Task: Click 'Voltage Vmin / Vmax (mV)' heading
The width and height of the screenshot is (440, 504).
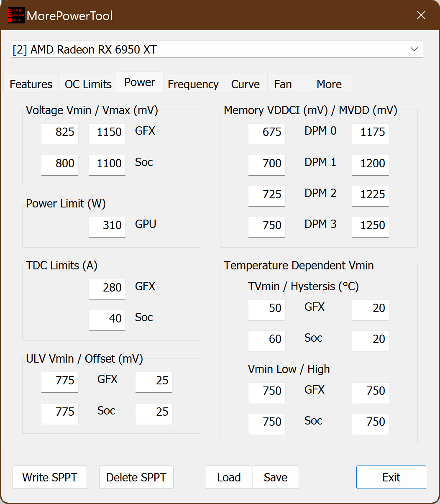Action: click(x=92, y=110)
